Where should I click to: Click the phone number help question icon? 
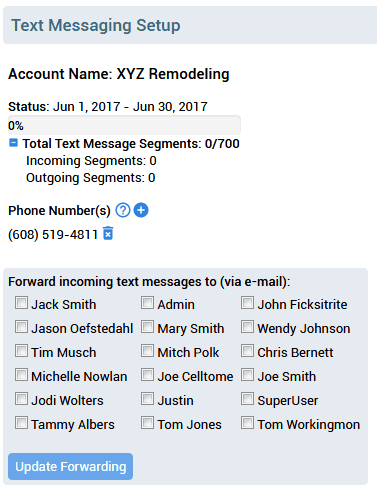click(x=123, y=210)
